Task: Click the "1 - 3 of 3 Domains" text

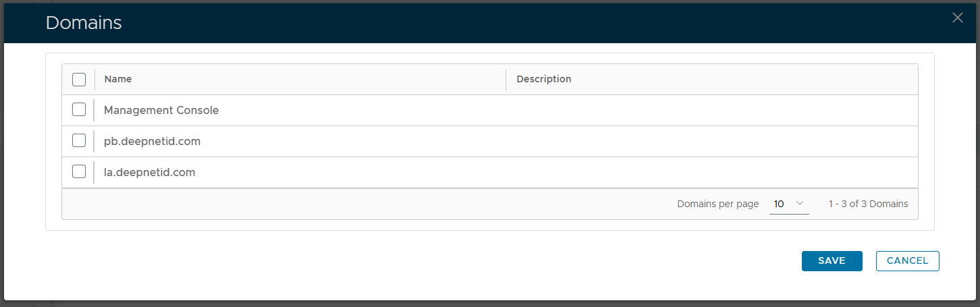Action: (868, 204)
